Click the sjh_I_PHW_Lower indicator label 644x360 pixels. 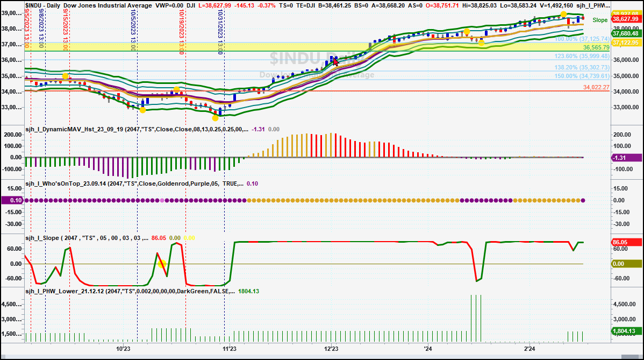tap(130, 291)
